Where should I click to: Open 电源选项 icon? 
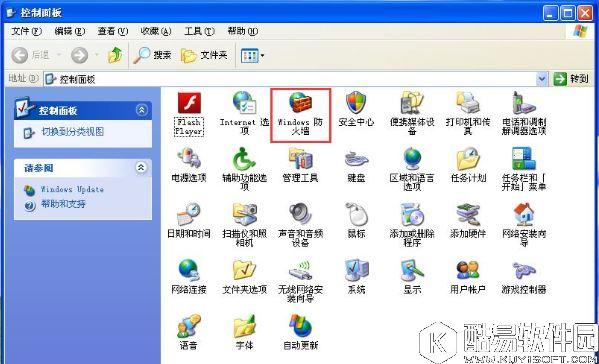pyautogui.click(x=189, y=159)
